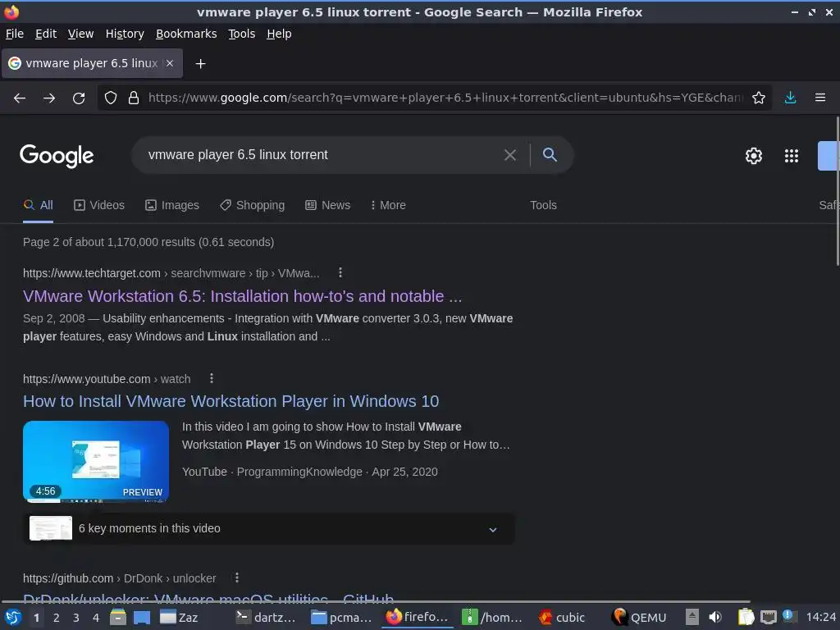The image size is (840, 630).
Task: Open the desktop start menu icon
Action: point(12,618)
